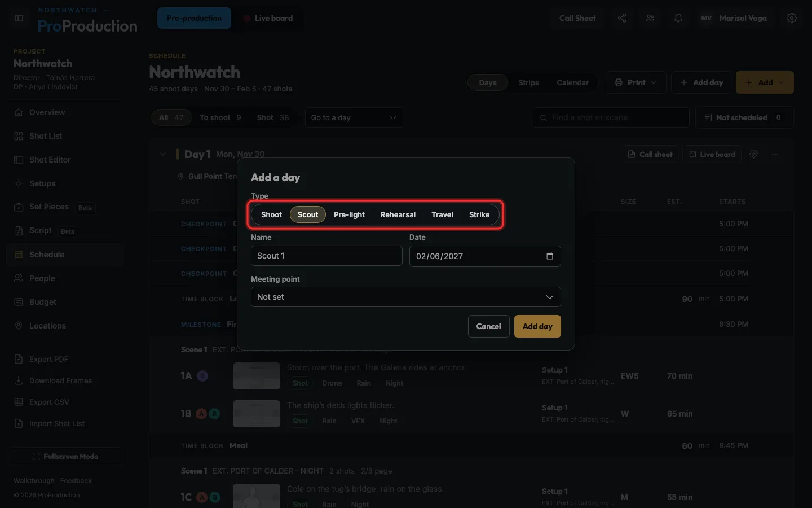Switch schedule to Calendar view

point(572,82)
